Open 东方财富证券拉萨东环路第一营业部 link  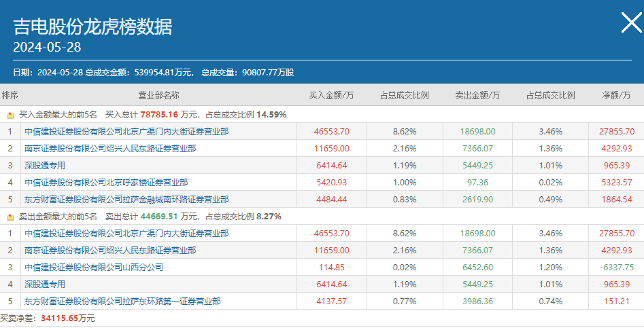pyautogui.click(x=122, y=302)
